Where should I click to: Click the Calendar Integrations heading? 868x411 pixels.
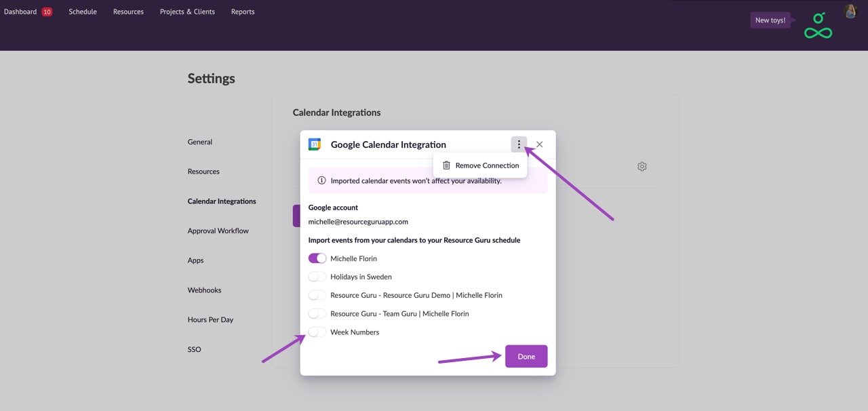tap(337, 113)
